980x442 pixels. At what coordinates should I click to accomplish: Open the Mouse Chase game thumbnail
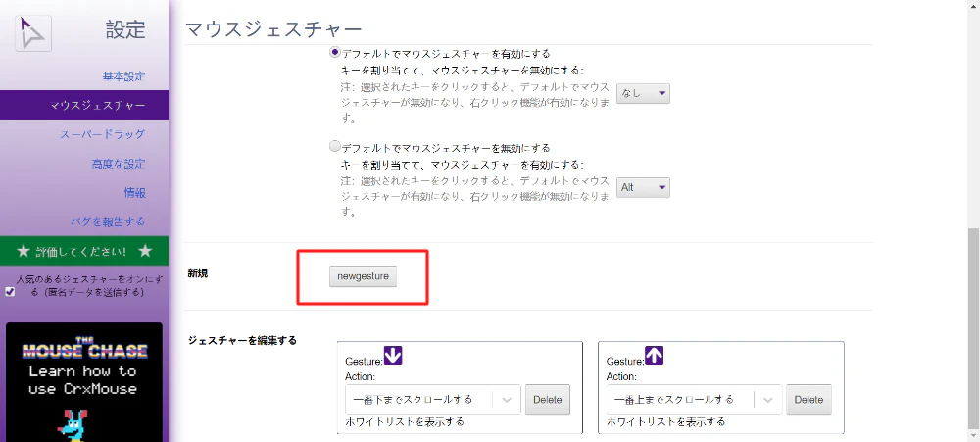(x=83, y=382)
